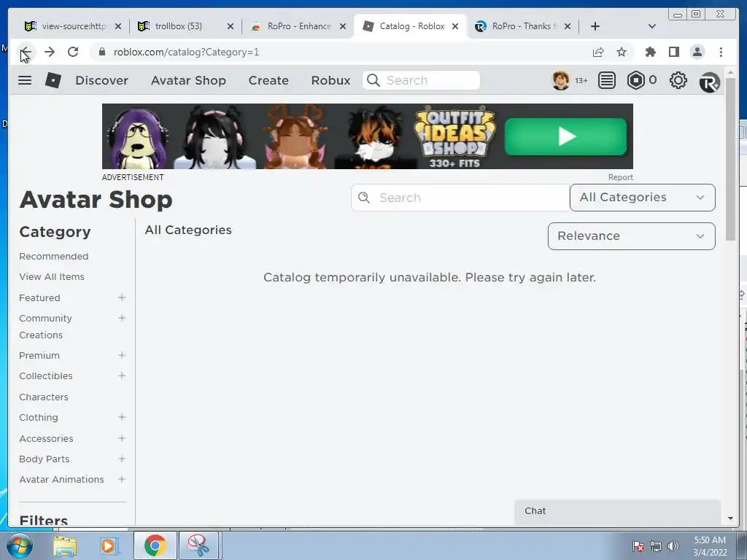Play the green button on the ad
Screen dimensions: 747x560
565,136
